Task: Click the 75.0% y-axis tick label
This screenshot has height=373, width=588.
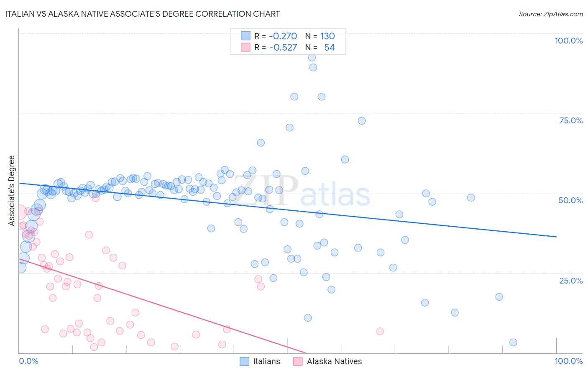Action: pyautogui.click(x=571, y=120)
